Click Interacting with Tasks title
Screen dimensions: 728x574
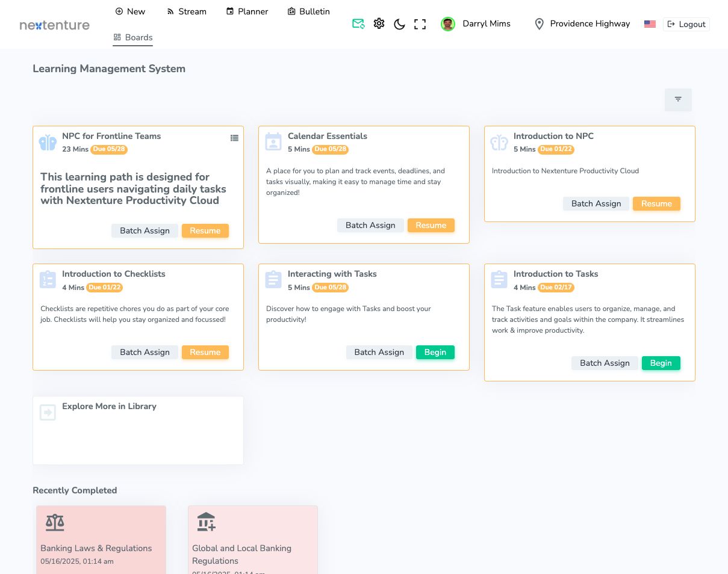tap(332, 274)
